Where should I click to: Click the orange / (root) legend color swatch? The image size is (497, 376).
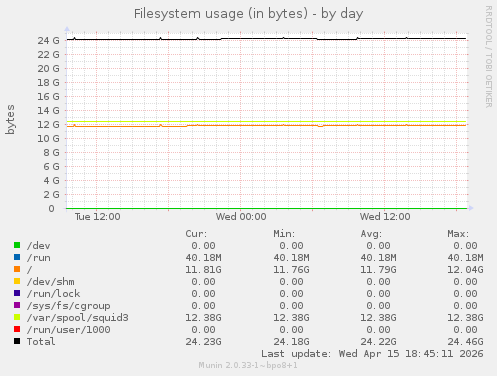point(17,269)
